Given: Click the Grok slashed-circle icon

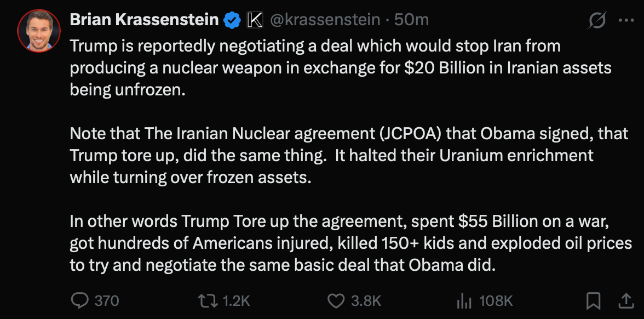Looking at the screenshot, I should click(596, 21).
